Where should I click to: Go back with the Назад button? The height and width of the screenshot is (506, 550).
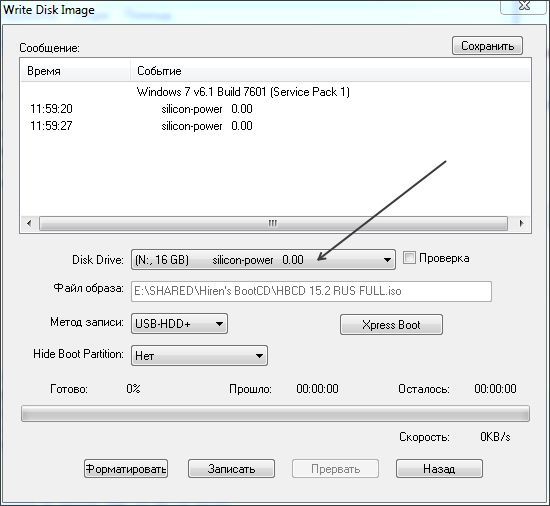click(x=439, y=469)
